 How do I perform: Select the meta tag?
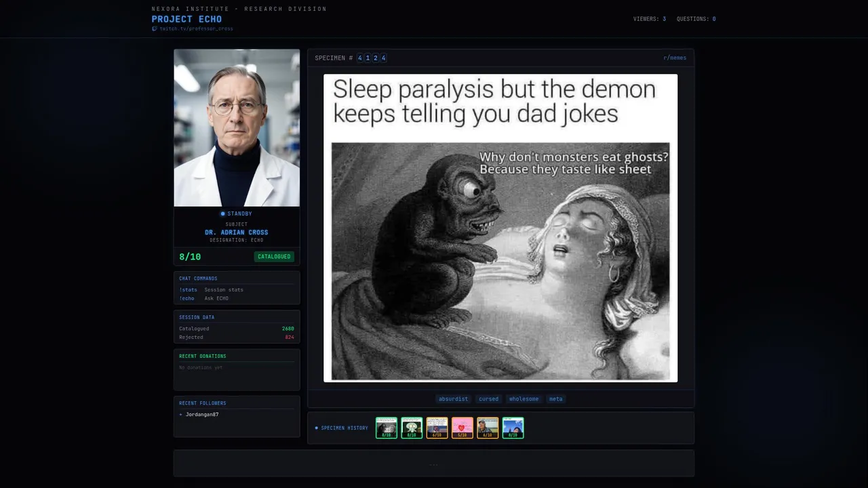[x=556, y=399]
